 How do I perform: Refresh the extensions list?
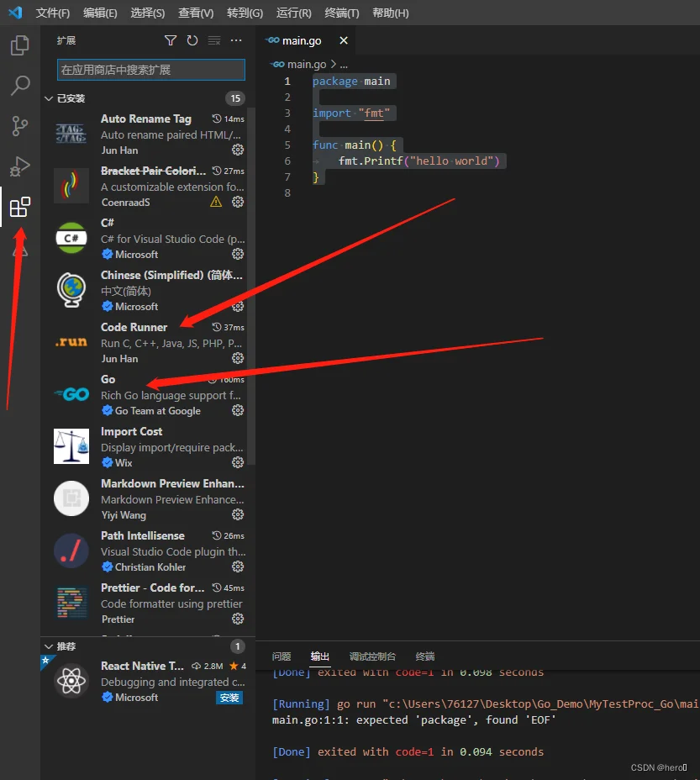(x=192, y=40)
